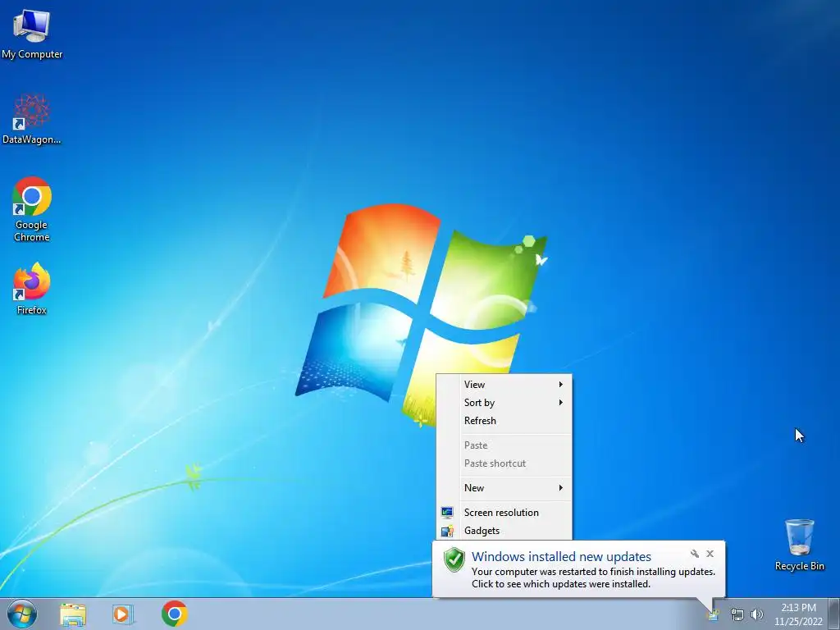Click the Gadgets menu icon
This screenshot has width=840, height=630.
point(447,531)
